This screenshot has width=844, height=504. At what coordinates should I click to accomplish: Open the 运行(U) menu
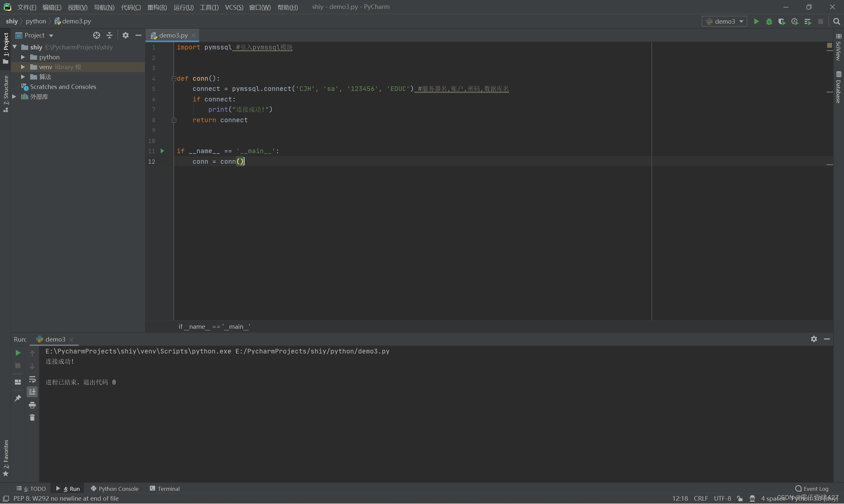point(184,7)
